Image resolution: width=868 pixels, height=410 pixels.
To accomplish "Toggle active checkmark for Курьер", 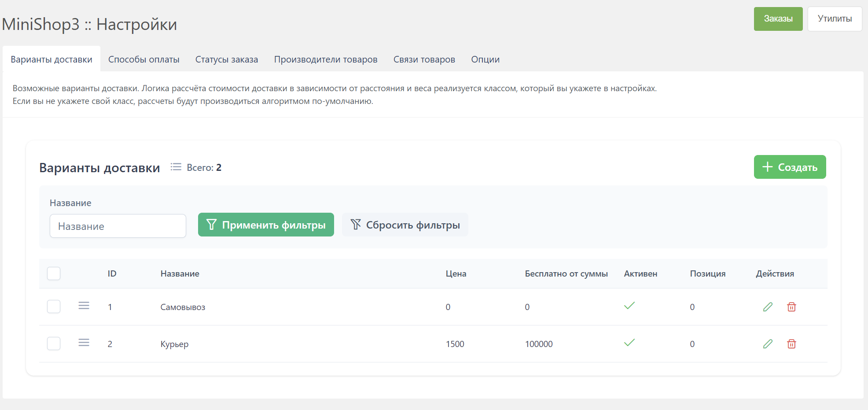I will pos(629,343).
